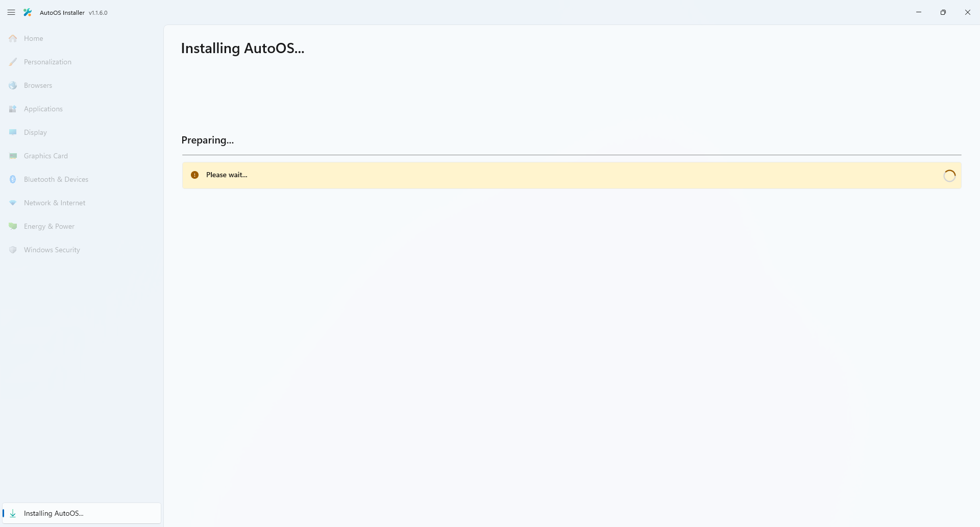This screenshot has height=527, width=980.
Task: Click the 'Preparing...' status heading
Action: click(207, 140)
